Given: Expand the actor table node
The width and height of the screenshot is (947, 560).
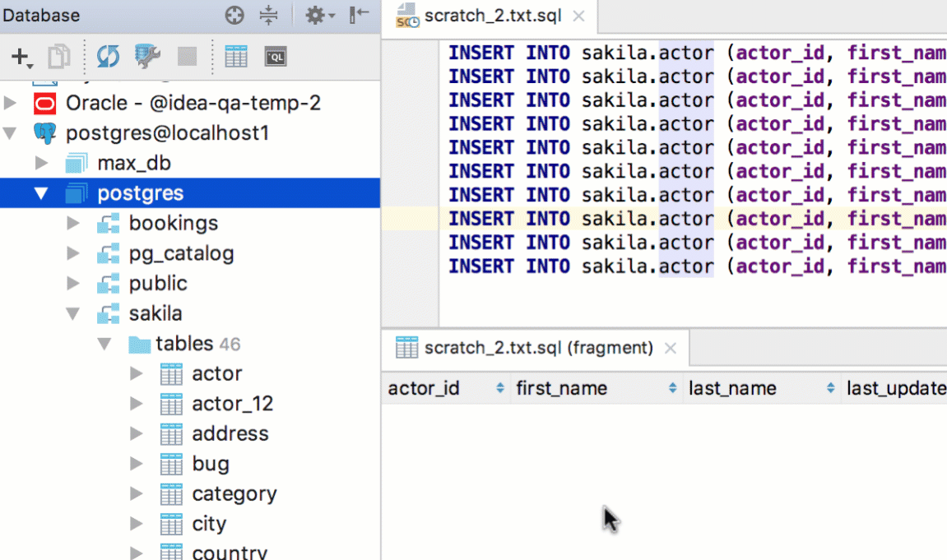Looking at the screenshot, I should point(137,373).
